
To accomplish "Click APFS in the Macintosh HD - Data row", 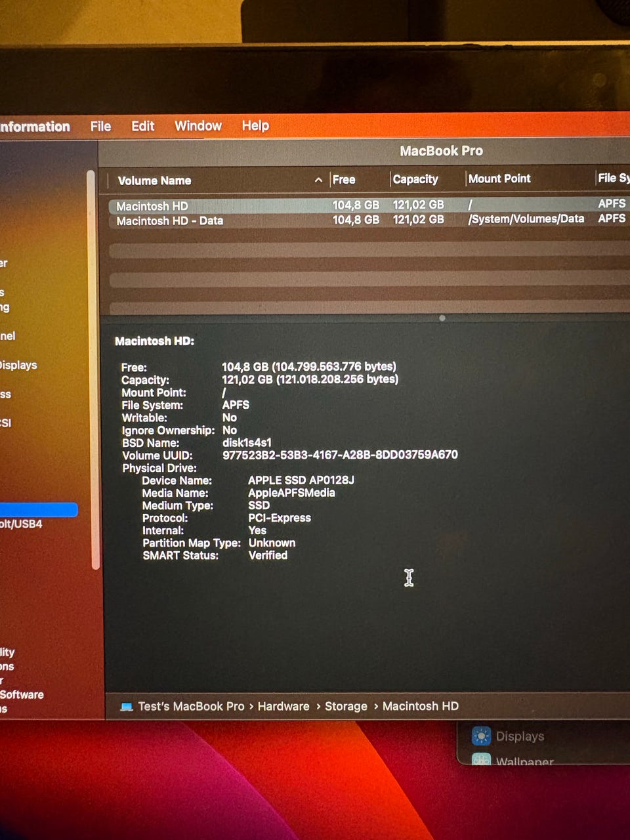I will pos(612,218).
